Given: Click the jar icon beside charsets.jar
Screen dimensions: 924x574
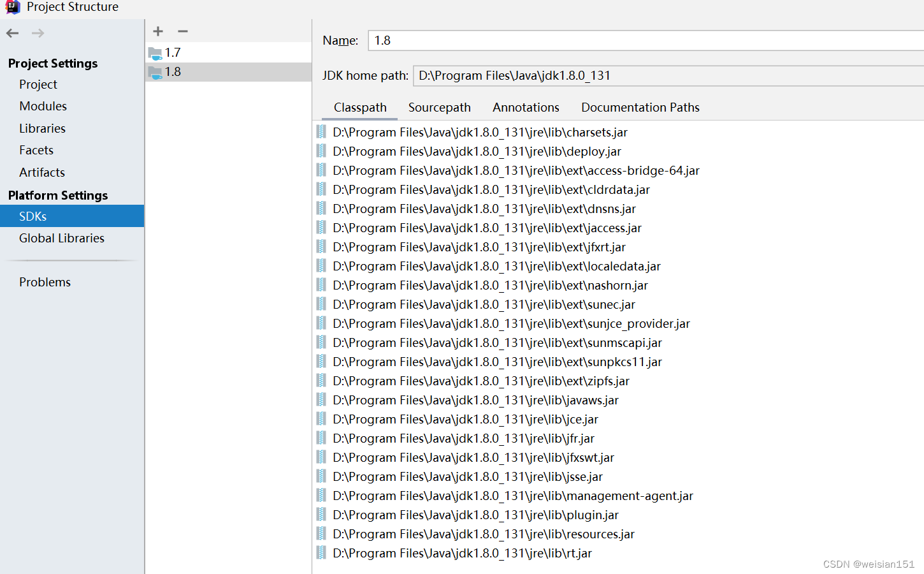Looking at the screenshot, I should click(x=321, y=132).
